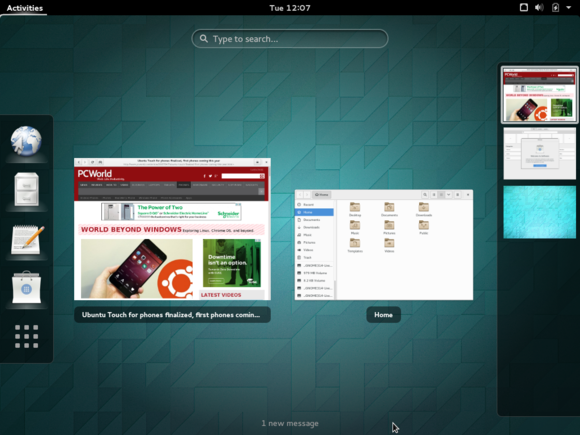Select Recent in Files sidebar
The height and width of the screenshot is (435, 580).
pos(315,205)
